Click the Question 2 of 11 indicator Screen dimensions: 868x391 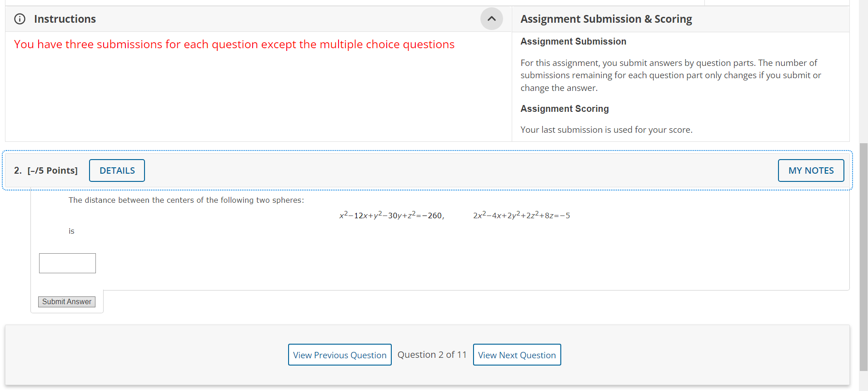tap(432, 354)
